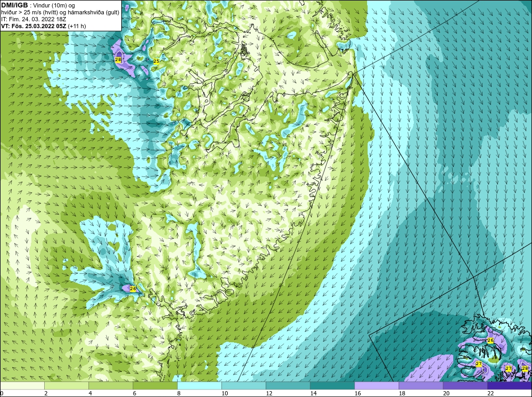Image resolution: width=532 pixels, height=397 pixels.
Task: Click the yellow gust label "25"
Action: (x=156, y=61)
